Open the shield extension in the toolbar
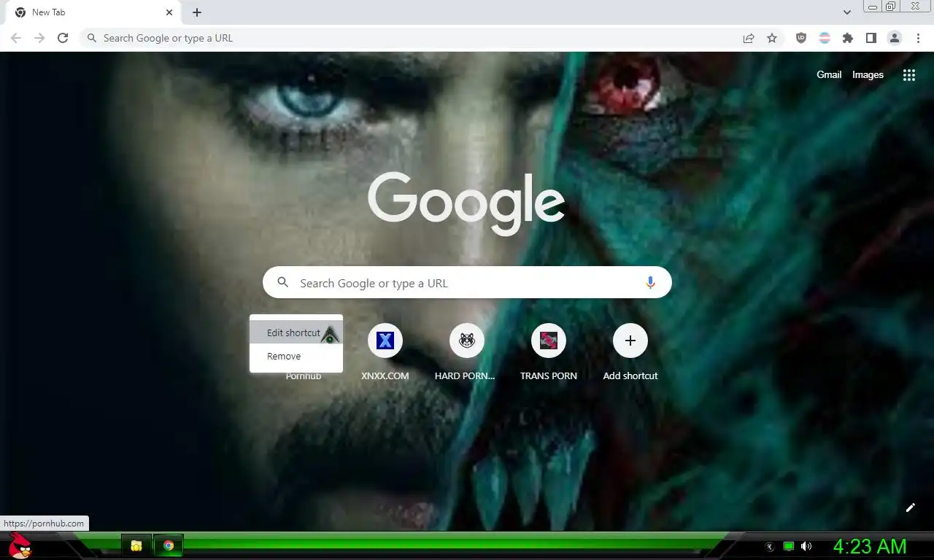This screenshot has width=934, height=560. point(801,38)
